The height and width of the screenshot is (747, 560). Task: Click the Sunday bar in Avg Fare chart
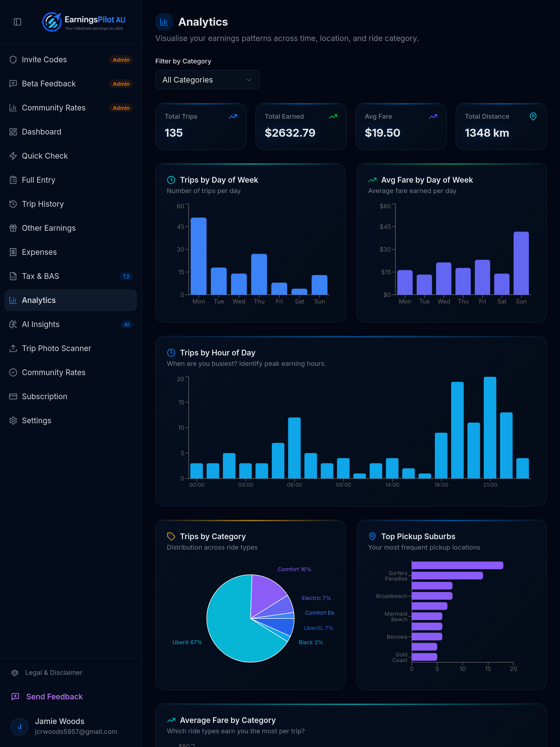pos(521,263)
